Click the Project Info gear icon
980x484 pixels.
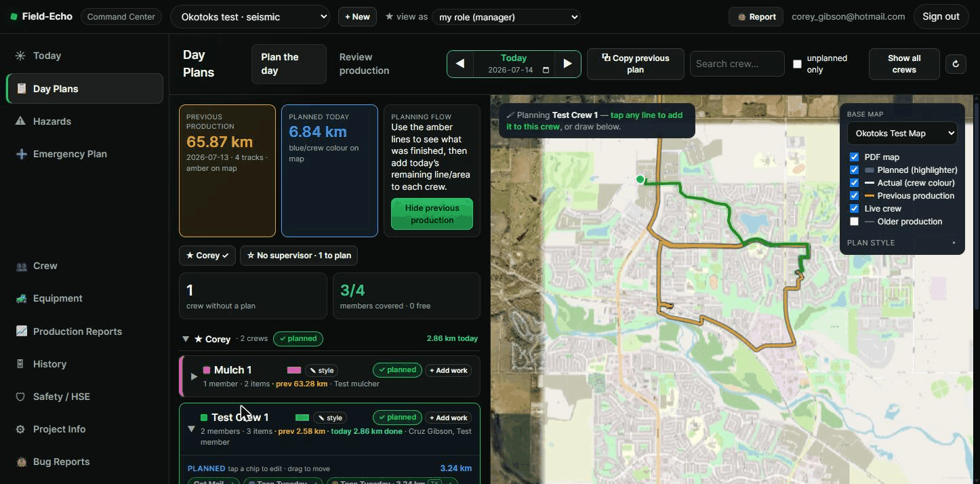click(20, 429)
